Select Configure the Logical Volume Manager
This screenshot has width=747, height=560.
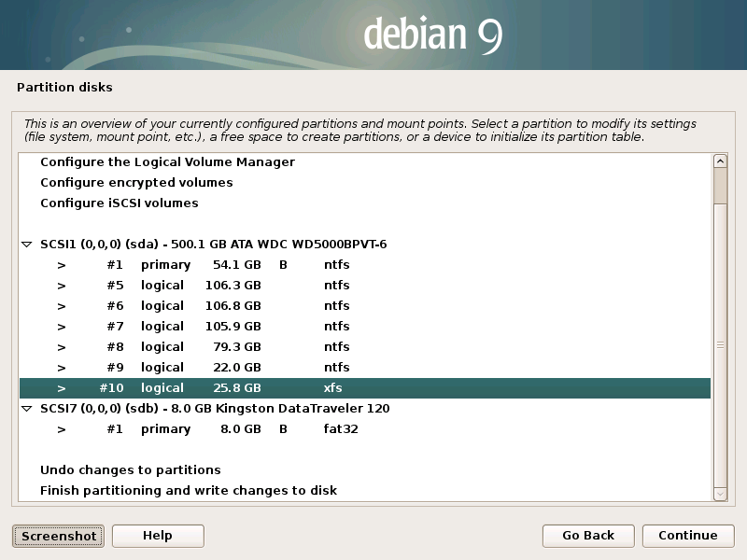point(365,161)
